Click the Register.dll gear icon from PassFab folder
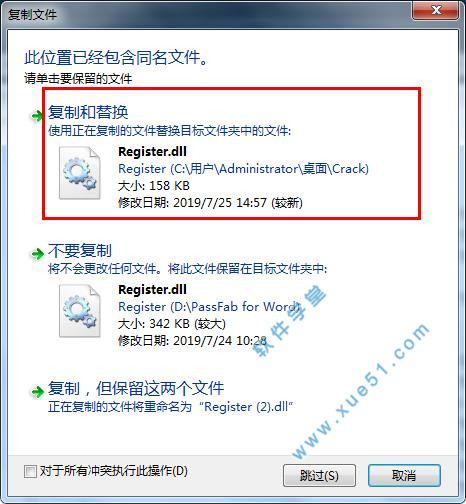The width and height of the screenshot is (466, 504). pos(80,311)
